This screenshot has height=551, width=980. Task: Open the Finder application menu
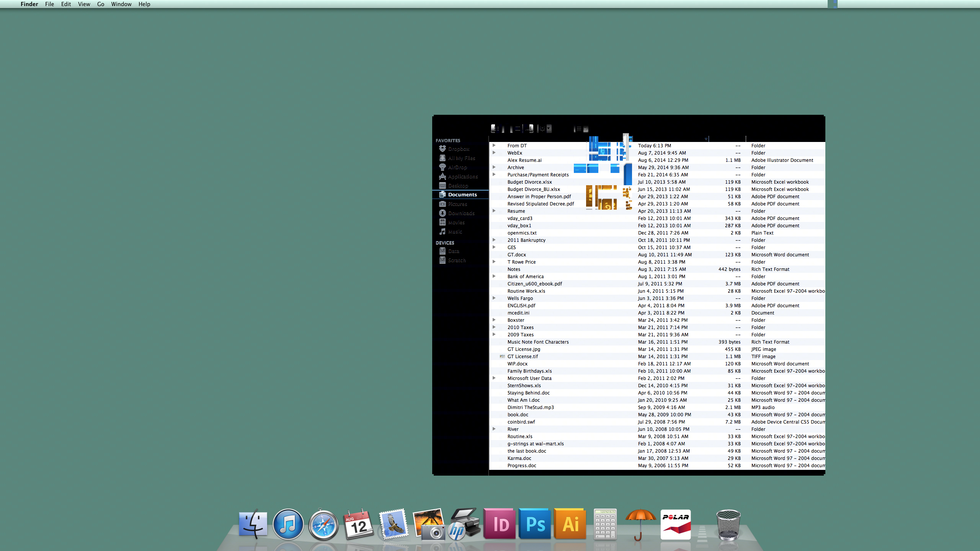coord(29,4)
